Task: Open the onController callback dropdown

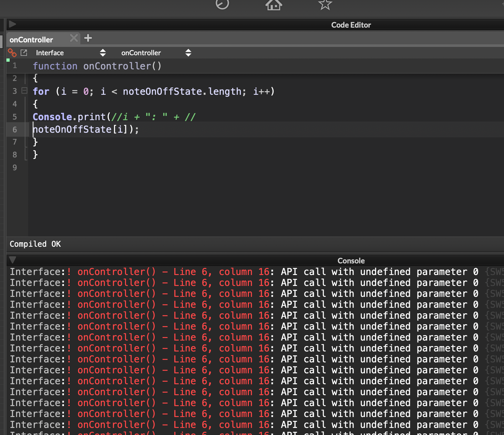Action: tap(156, 53)
